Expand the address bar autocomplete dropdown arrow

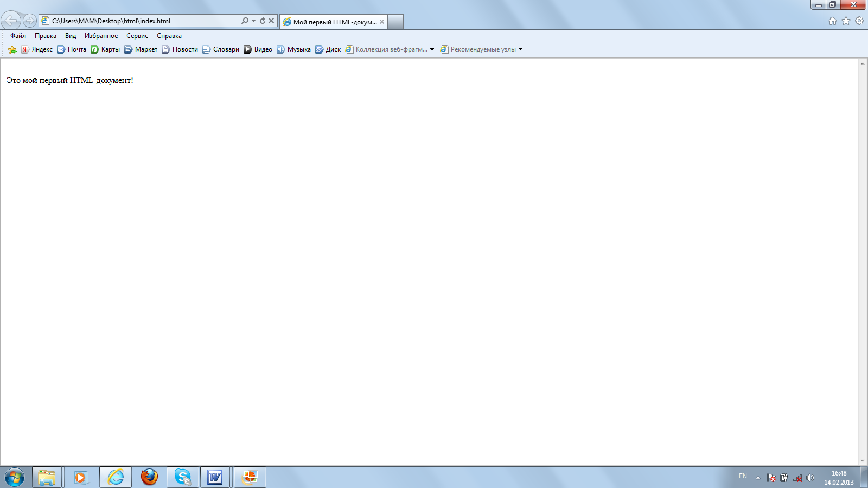tap(253, 21)
